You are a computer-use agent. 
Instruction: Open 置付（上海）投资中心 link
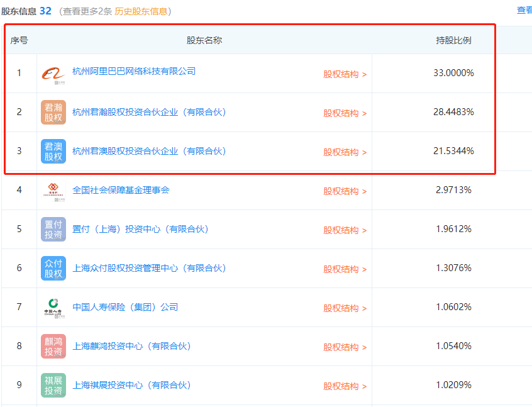point(140,229)
